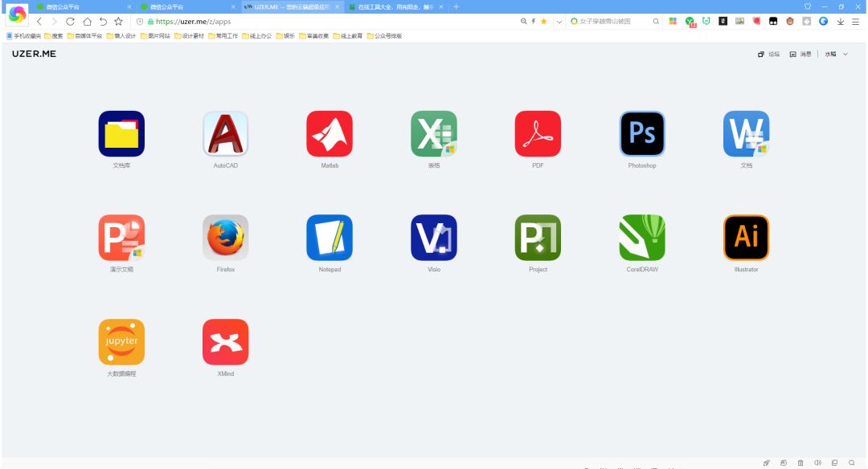Screen dimensions: 868x469
Task: Open the 设计素材 bookmark folder
Action: point(190,36)
